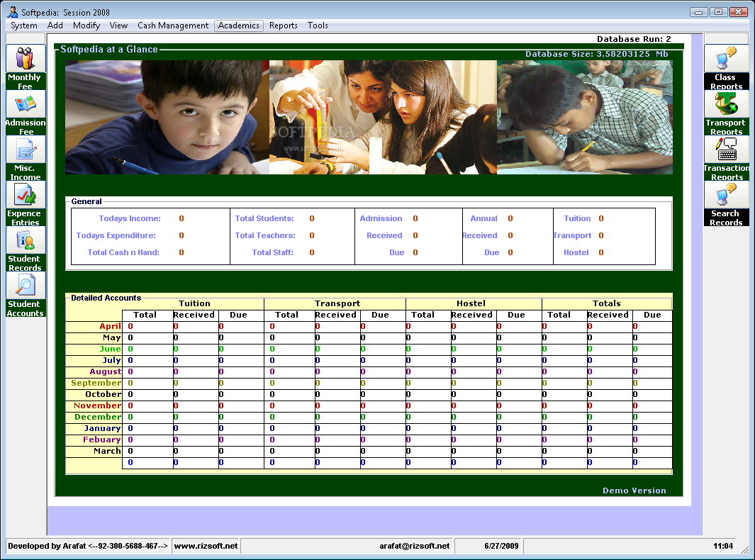Open the Expence Entries icon

(x=26, y=194)
